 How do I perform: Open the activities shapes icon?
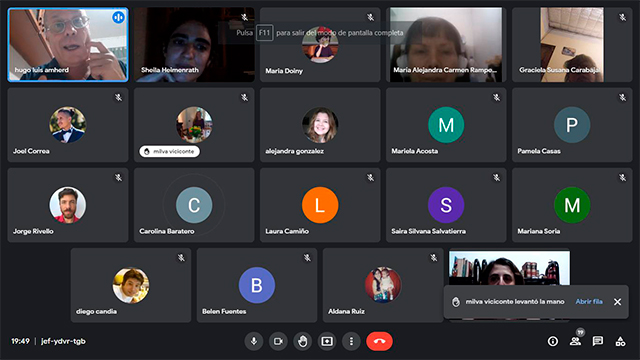point(620,341)
